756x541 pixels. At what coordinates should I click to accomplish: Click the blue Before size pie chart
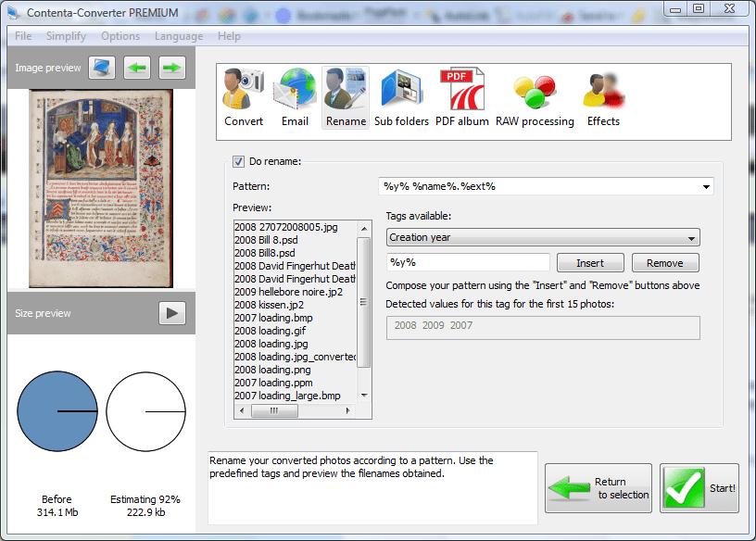tap(57, 411)
